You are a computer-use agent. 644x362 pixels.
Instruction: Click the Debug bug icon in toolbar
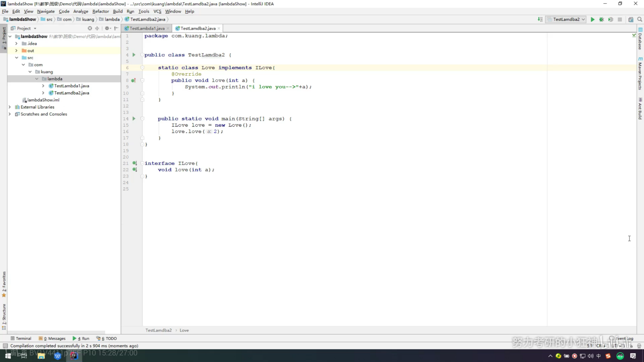602,19
